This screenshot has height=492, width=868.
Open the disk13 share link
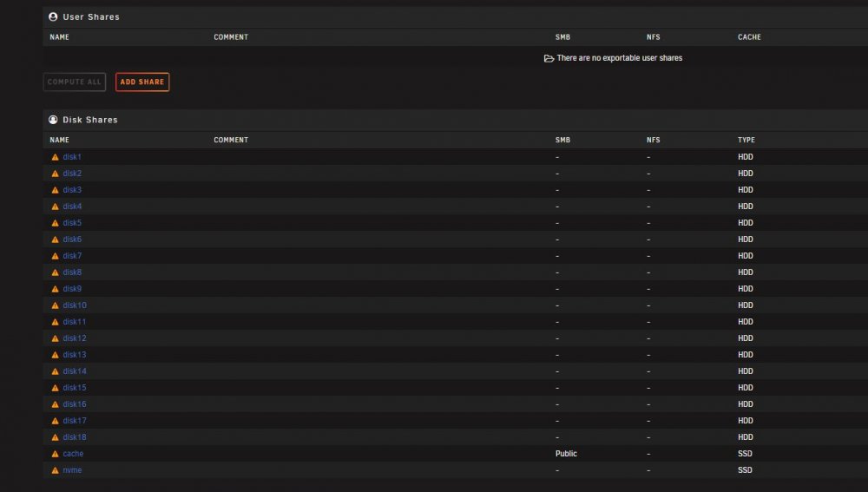[x=75, y=355]
